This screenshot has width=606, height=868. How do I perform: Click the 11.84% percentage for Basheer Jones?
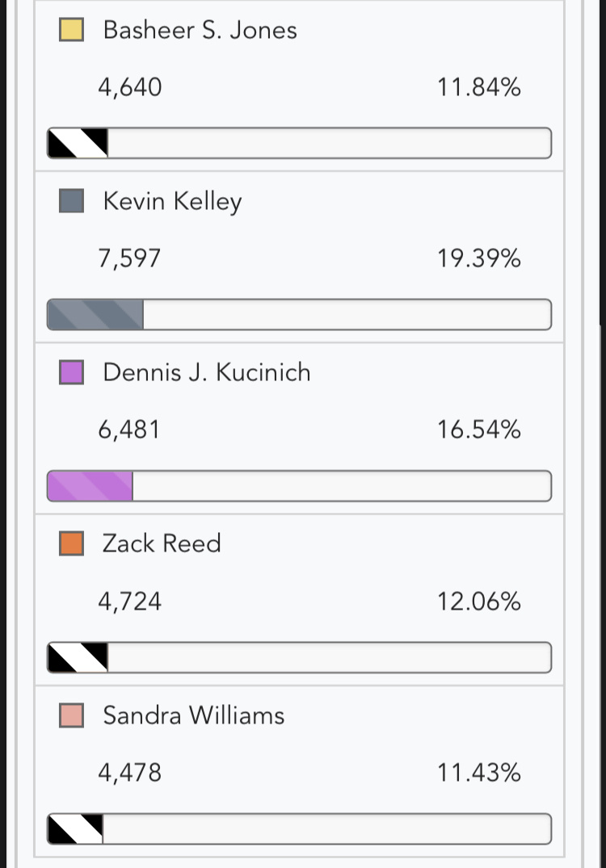479,87
